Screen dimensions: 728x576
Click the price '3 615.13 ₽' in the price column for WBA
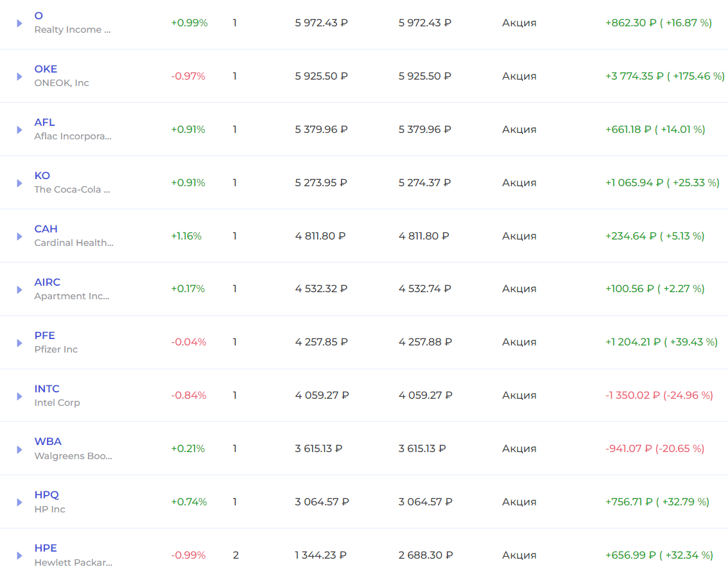[x=318, y=449]
